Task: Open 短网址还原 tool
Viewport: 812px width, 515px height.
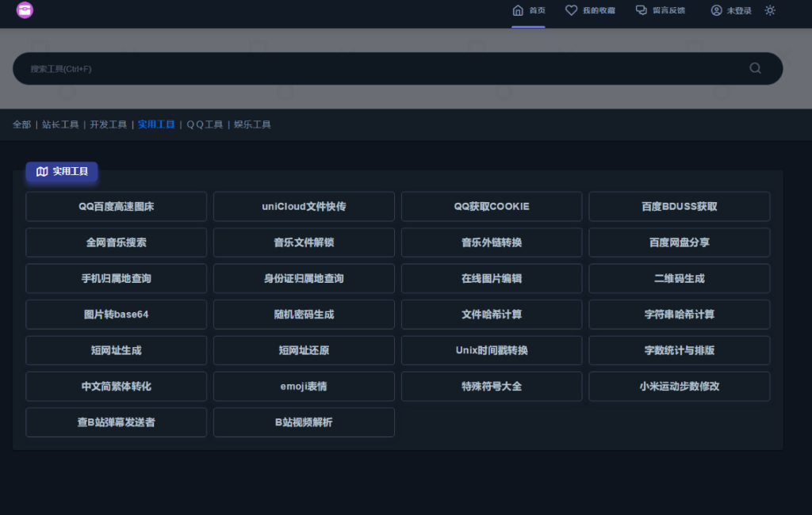Action: (304, 350)
